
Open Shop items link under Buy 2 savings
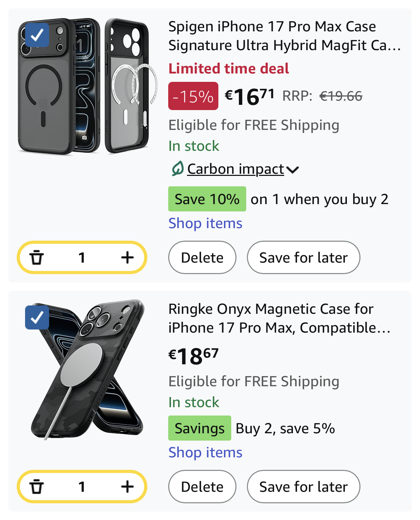click(205, 452)
